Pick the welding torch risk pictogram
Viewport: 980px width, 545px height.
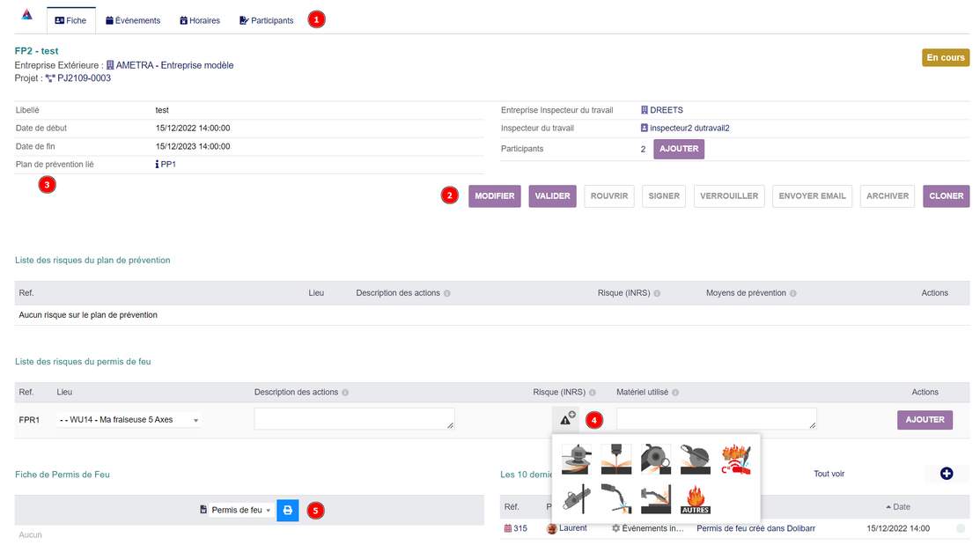[x=616, y=498]
